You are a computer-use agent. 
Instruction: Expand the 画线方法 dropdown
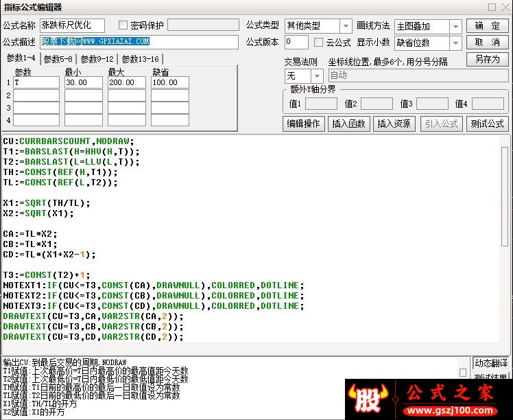(x=456, y=27)
